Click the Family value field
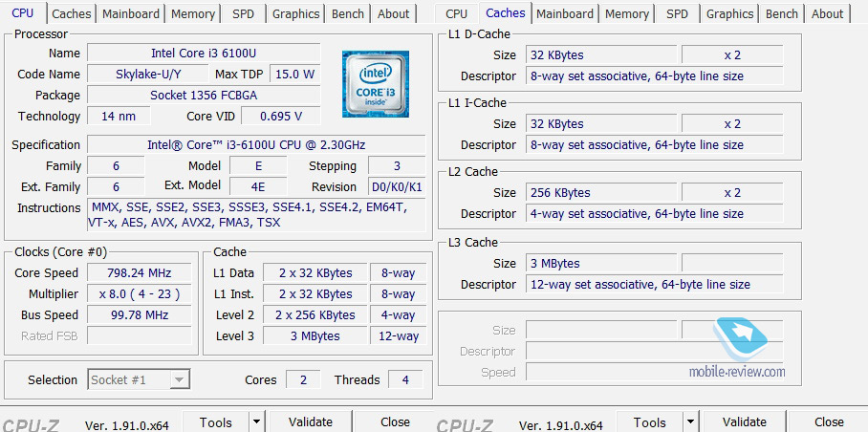Viewport: 868px width, 432px height. point(116,166)
